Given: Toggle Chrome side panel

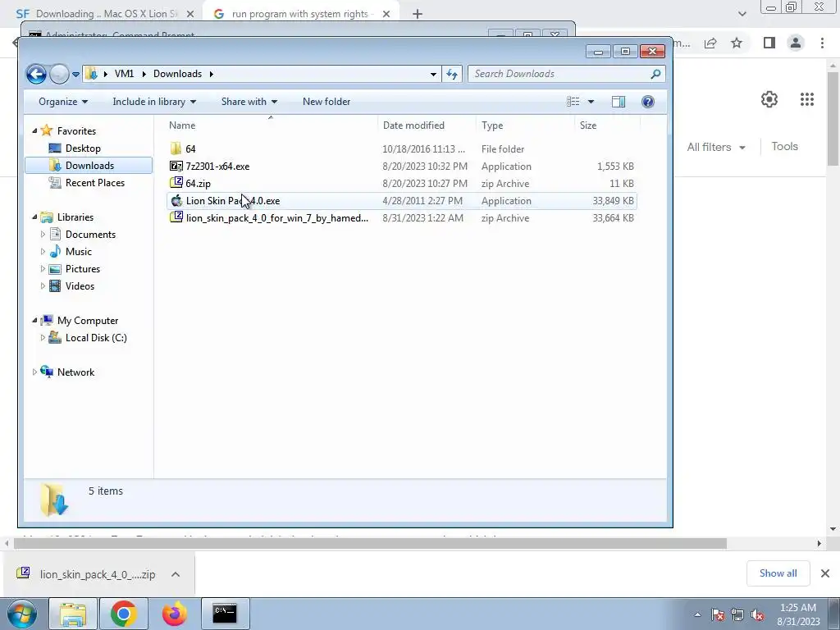Looking at the screenshot, I should tap(769, 43).
